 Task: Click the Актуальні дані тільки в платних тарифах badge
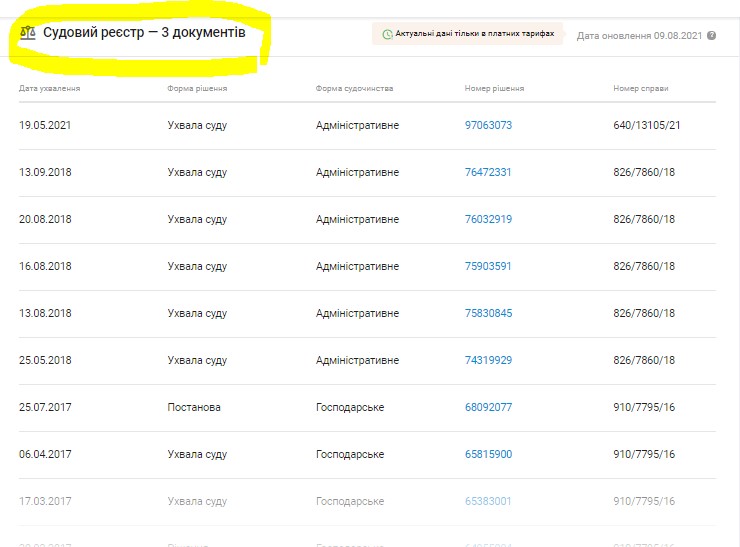click(467, 34)
